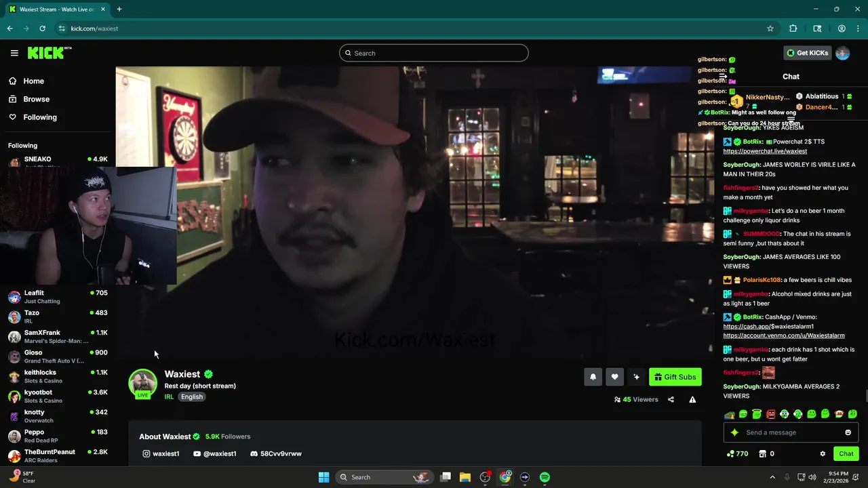Open keithlocks channel in sidebar

tap(58, 376)
